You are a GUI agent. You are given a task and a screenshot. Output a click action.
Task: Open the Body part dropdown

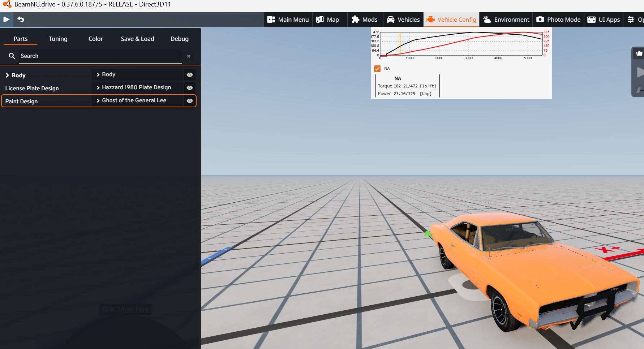pyautogui.click(x=138, y=74)
